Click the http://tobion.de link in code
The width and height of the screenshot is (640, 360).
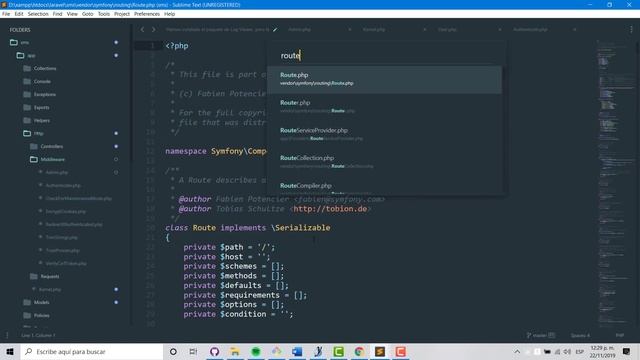pos(330,209)
